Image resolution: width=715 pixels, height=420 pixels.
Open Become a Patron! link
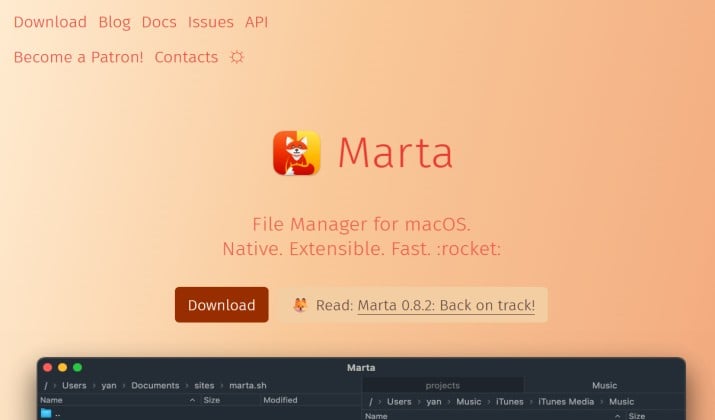tap(78, 57)
